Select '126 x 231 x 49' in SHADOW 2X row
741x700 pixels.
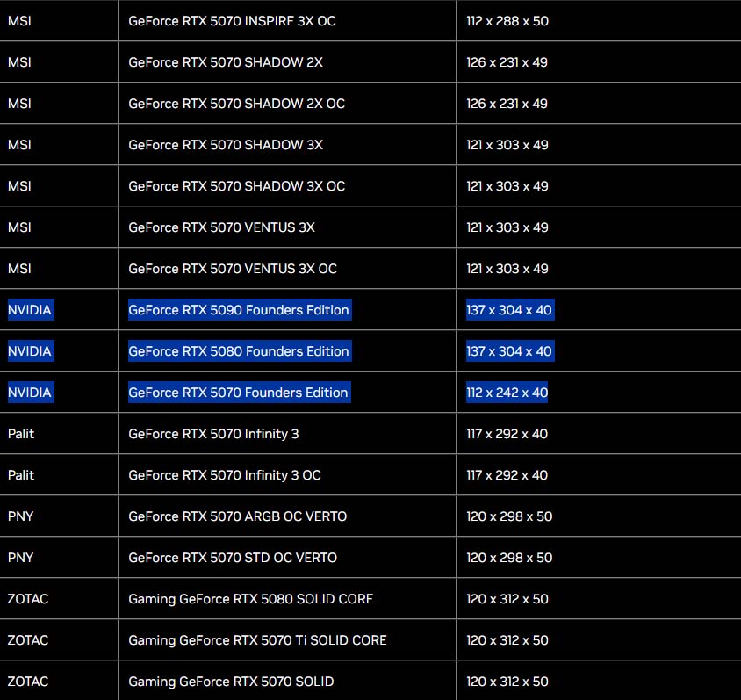coord(507,62)
